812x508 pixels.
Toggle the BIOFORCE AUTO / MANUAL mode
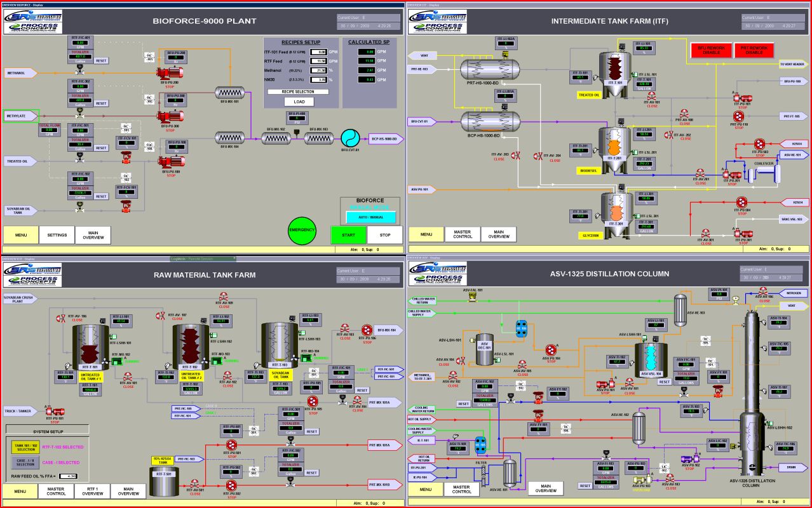coord(371,217)
